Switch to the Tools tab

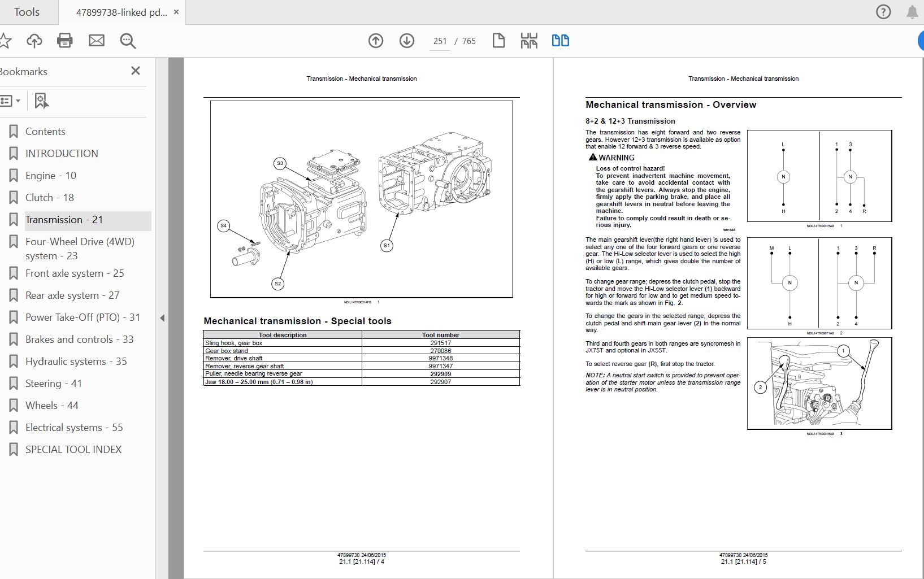tap(27, 11)
